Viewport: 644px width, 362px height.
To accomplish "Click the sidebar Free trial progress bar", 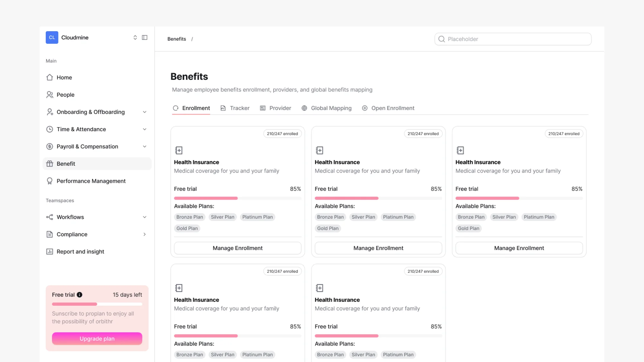I will pyautogui.click(x=97, y=304).
